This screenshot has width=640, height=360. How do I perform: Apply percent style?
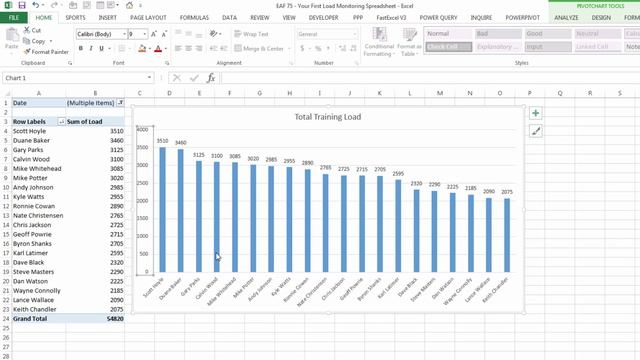click(318, 49)
